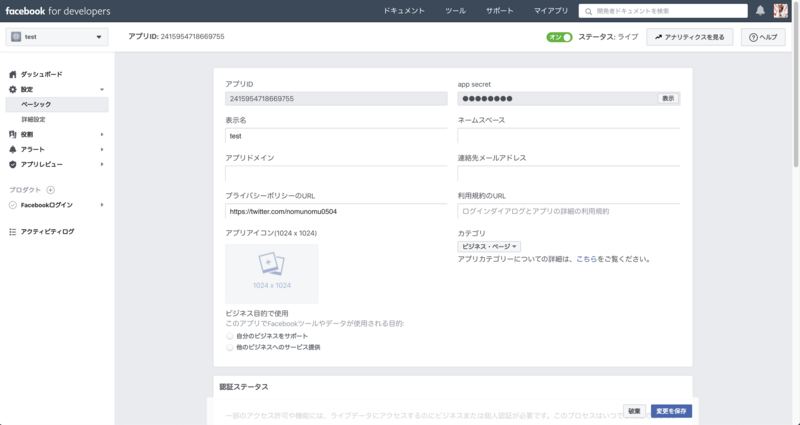The height and width of the screenshot is (425, 800).
Task: Click the 設定 gear icon
Action: coord(13,89)
